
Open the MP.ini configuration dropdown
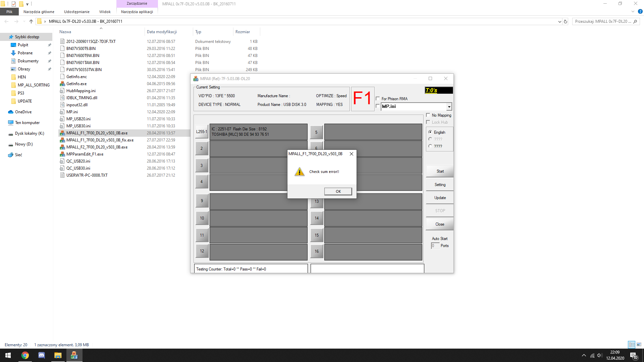pyautogui.click(x=449, y=107)
